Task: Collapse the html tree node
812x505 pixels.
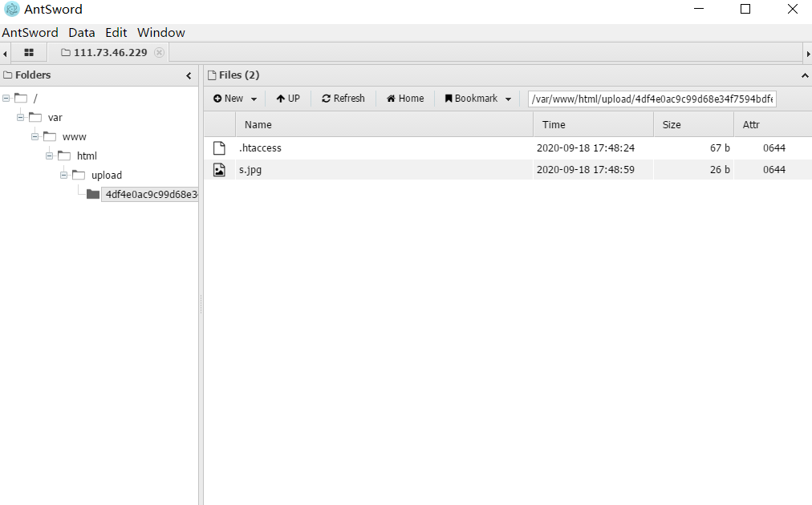Action: coord(50,156)
